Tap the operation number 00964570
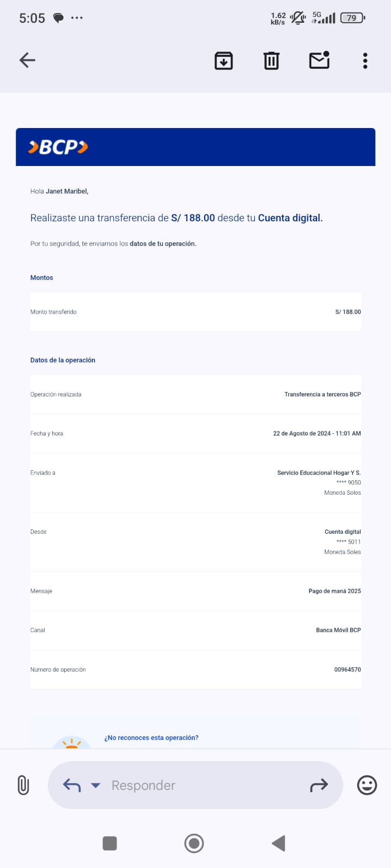391x868 pixels. [x=348, y=669]
